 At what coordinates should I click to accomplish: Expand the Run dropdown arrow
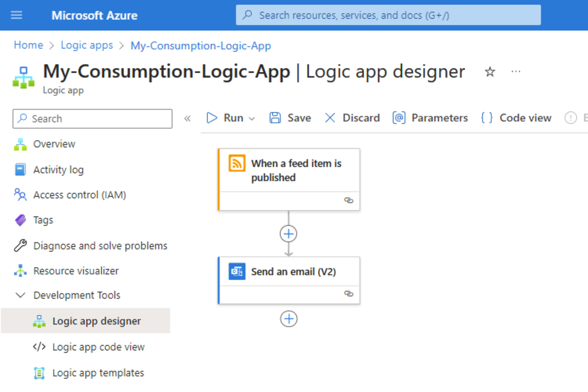click(252, 119)
